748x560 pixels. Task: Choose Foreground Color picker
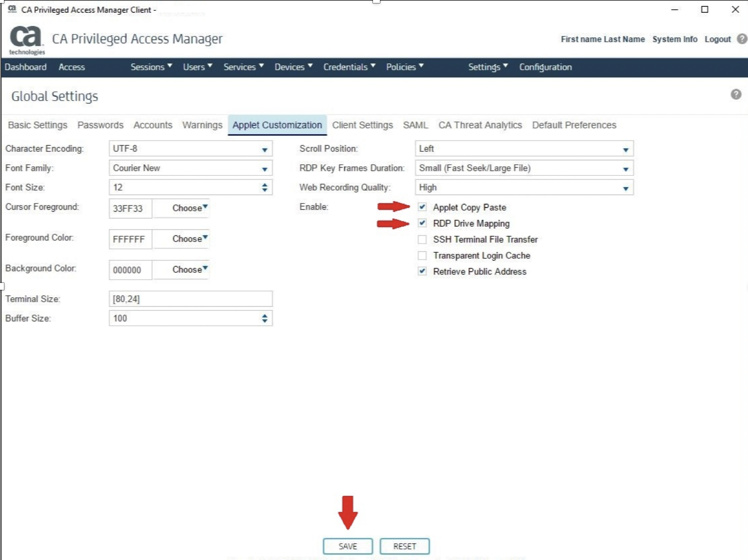point(182,239)
